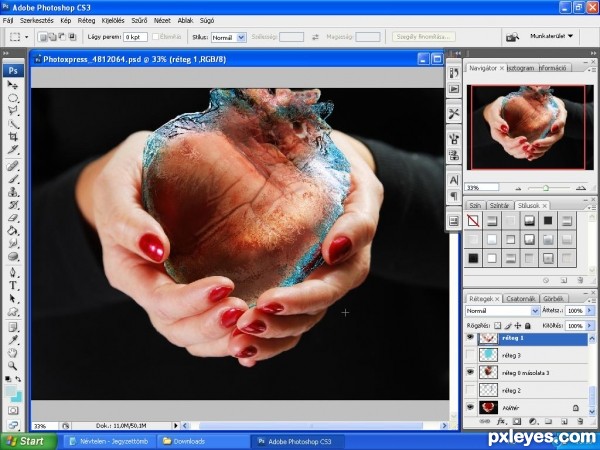Viewport: 600px width, 450px height.
Task: Open the Réteg menu
Action: (x=86, y=21)
